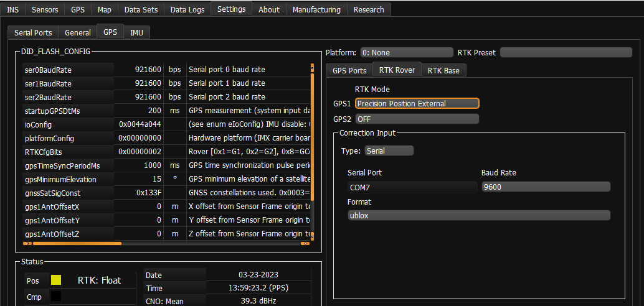Screen dimensions: 644x306
Task: Edit the gps1AntOffsetZ value
Action: (x=138, y=234)
